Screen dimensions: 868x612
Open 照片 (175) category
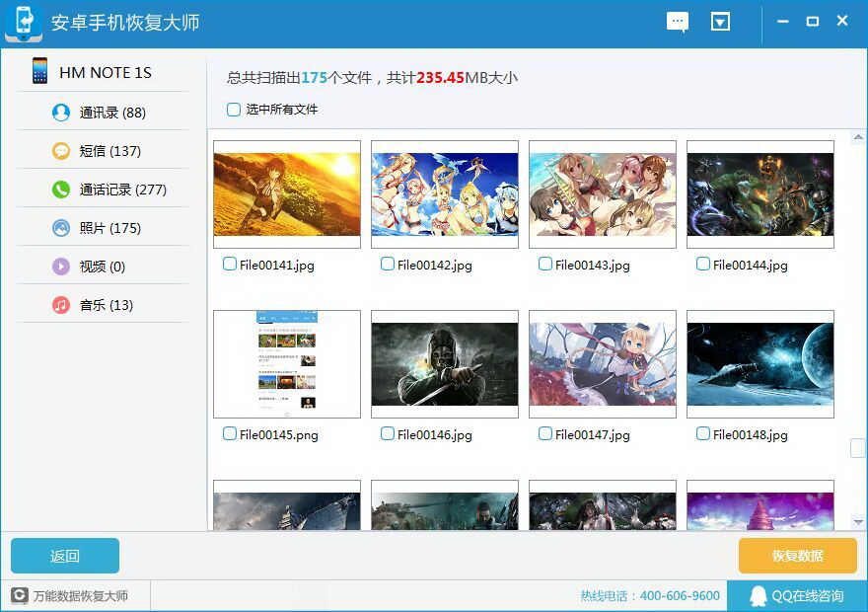pos(106,228)
